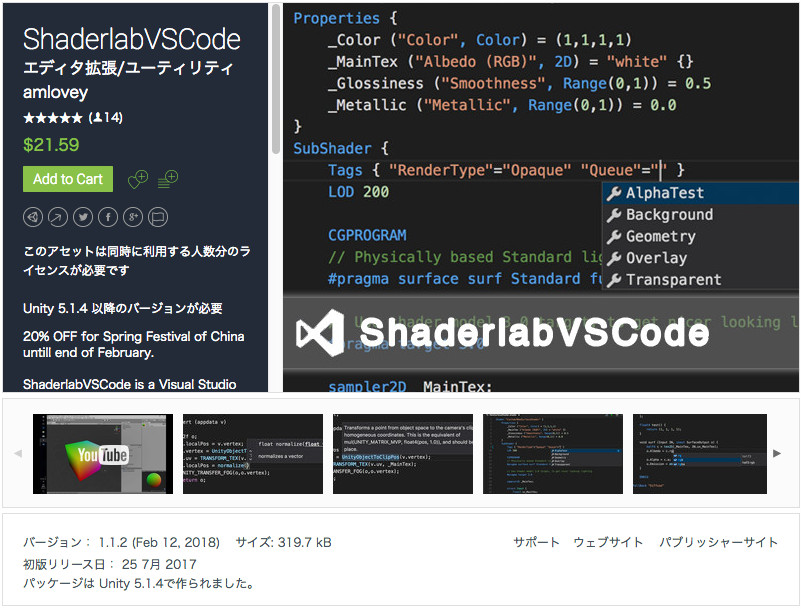Open the YouTube video thumbnail
The height and width of the screenshot is (609, 801).
tap(103, 454)
